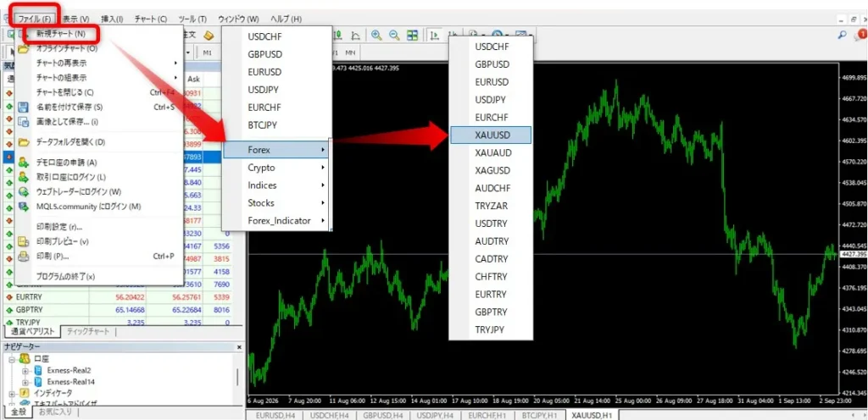Click the printer icon next to 印刷 (P)

[x=23, y=257]
